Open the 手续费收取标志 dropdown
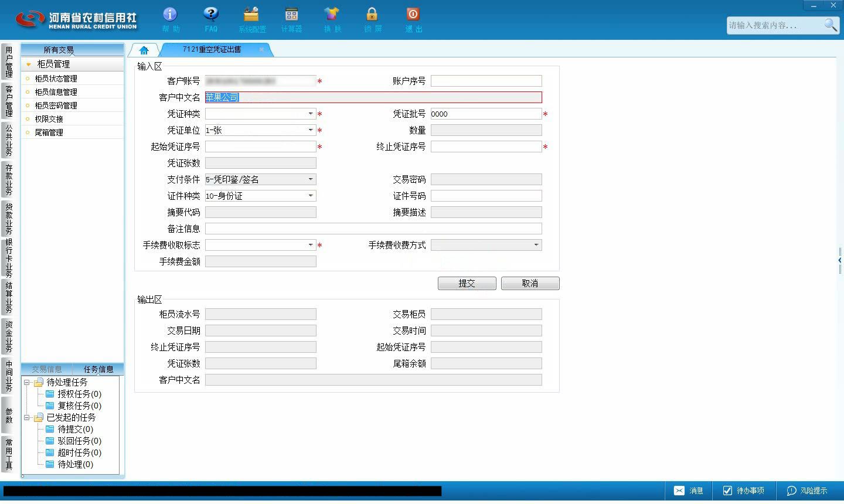This screenshot has width=844, height=504. pyautogui.click(x=311, y=245)
